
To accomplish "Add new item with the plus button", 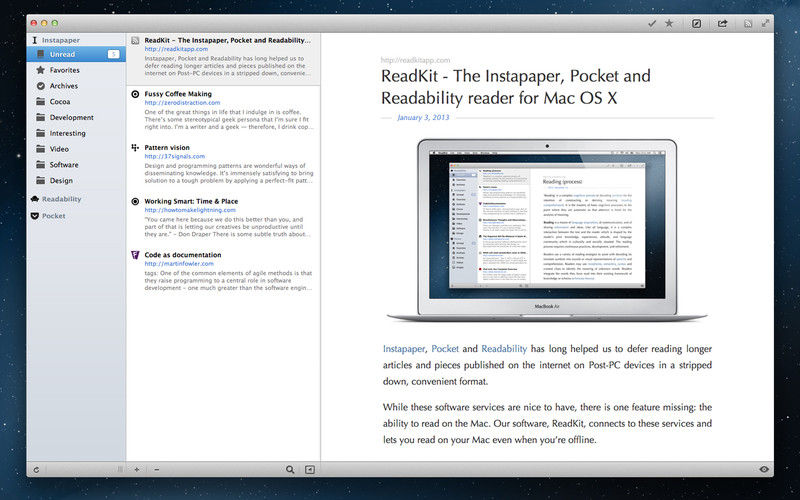I will pos(137,469).
